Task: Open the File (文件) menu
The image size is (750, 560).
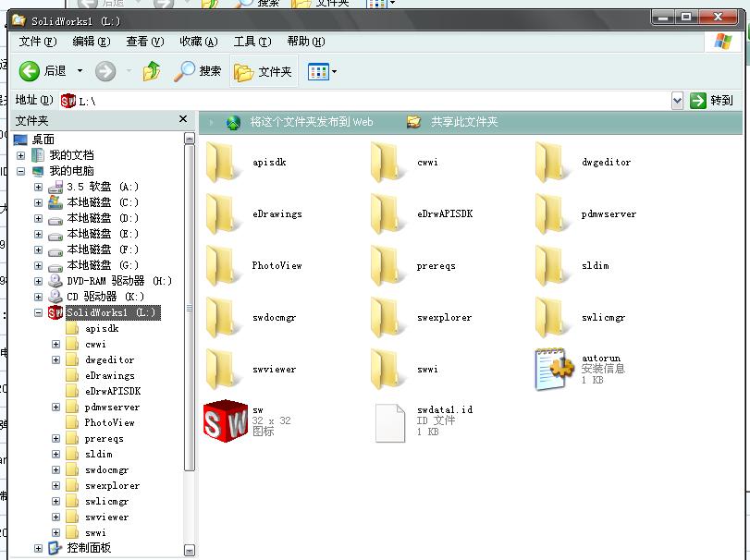Action: [38, 42]
